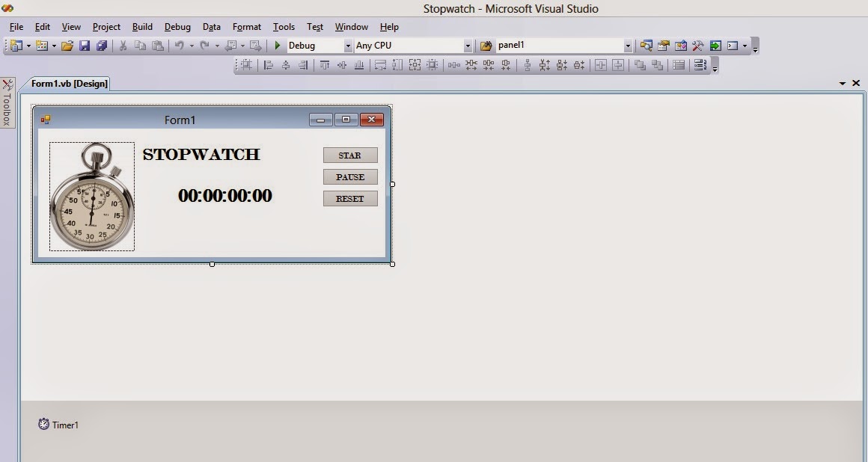This screenshot has height=462, width=868.
Task: Click the Size to Grid icon
Action: coord(433,65)
